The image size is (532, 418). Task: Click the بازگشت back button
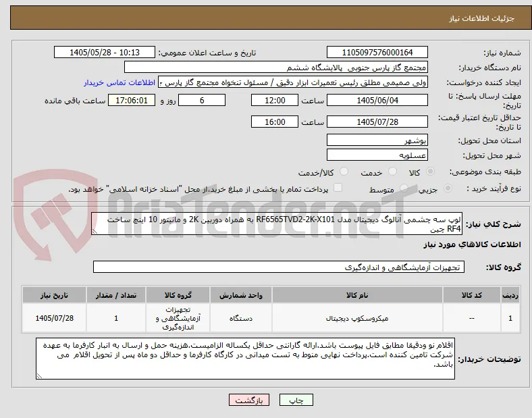(x=249, y=400)
